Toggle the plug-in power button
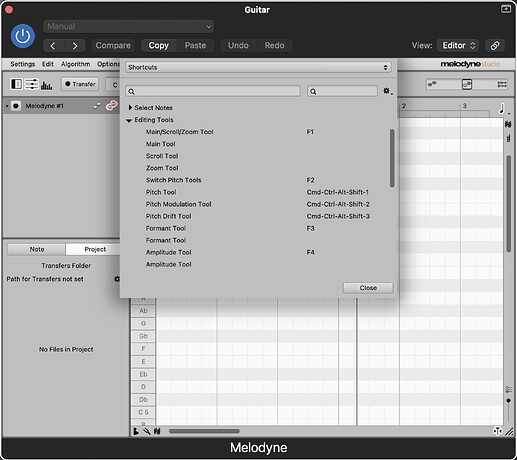This screenshot has width=517, height=460. (x=23, y=36)
